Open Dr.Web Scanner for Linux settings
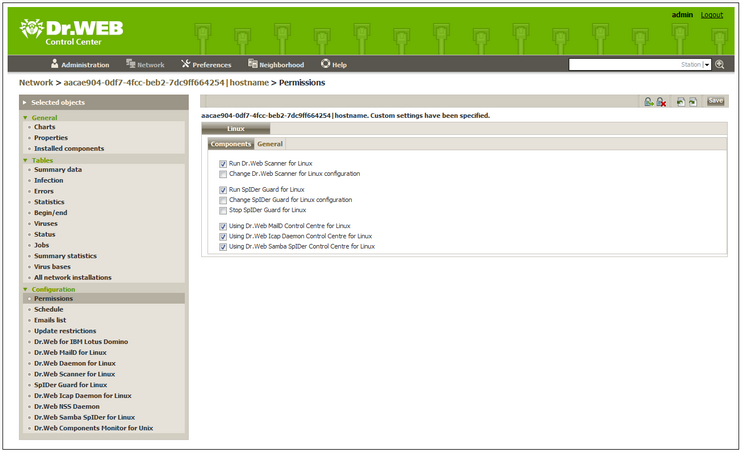This screenshot has width=745, height=455. [75, 374]
